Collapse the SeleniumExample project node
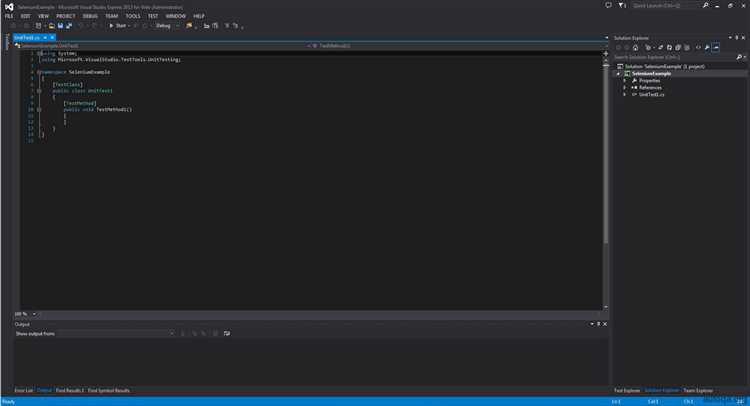 (x=618, y=74)
